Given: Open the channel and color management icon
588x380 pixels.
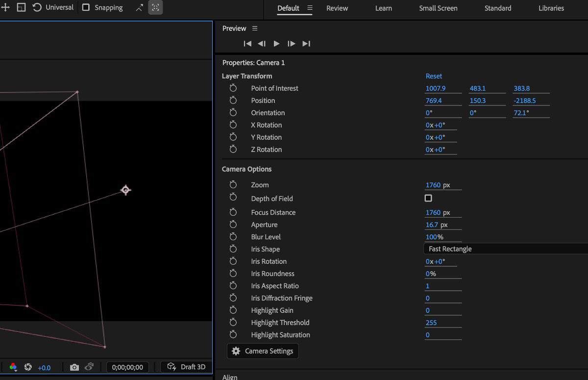Looking at the screenshot, I should click(13, 367).
